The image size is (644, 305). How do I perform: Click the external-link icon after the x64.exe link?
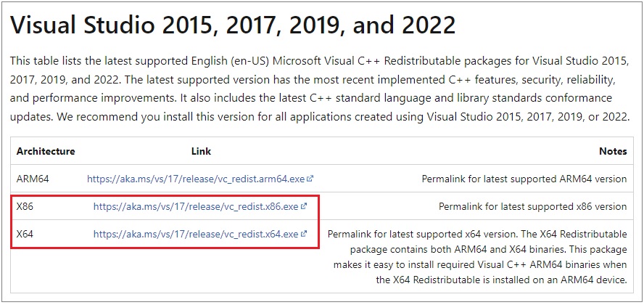304,234
